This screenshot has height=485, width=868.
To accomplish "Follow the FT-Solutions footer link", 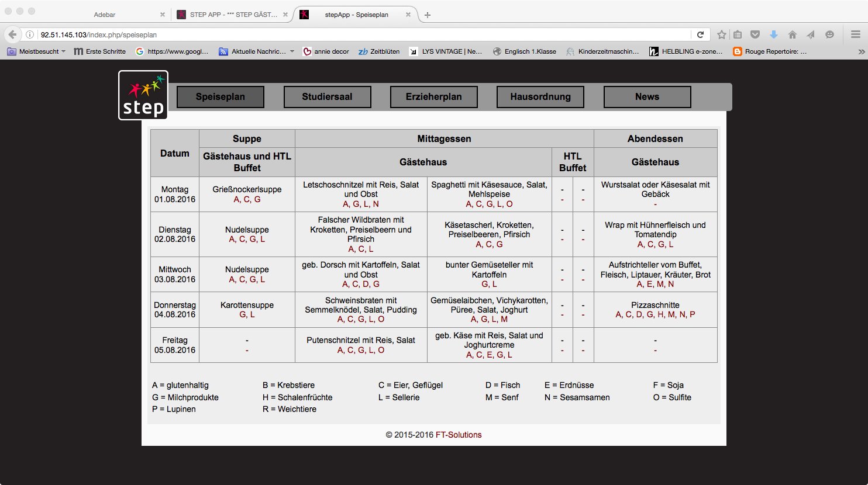I will [x=459, y=435].
